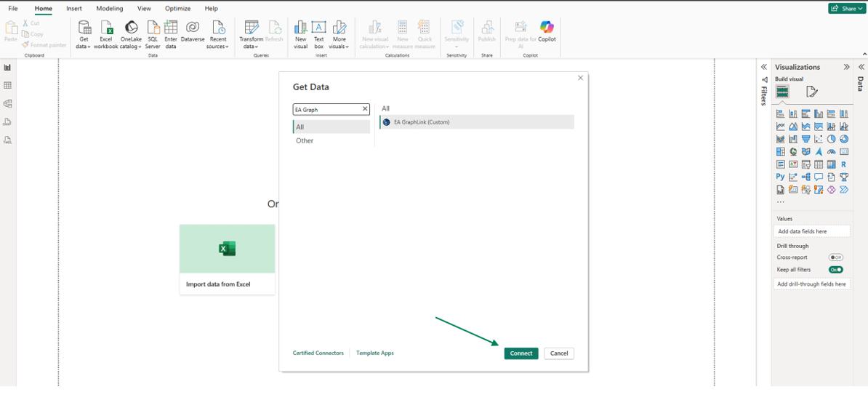The image size is (868, 416).
Task: Switch to Table view in left sidebar
Action: pyautogui.click(x=8, y=86)
